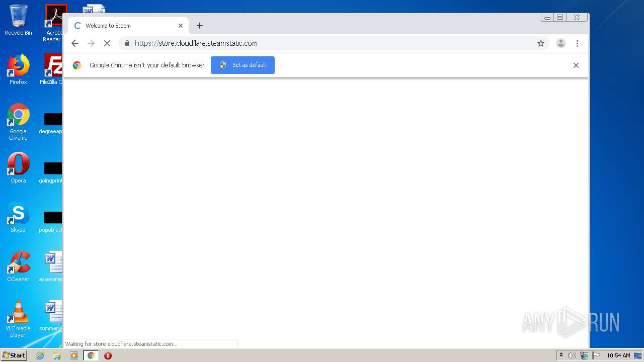The height and width of the screenshot is (362, 644).
Task: Open Internet Explorer from the taskbar
Action: [40, 355]
